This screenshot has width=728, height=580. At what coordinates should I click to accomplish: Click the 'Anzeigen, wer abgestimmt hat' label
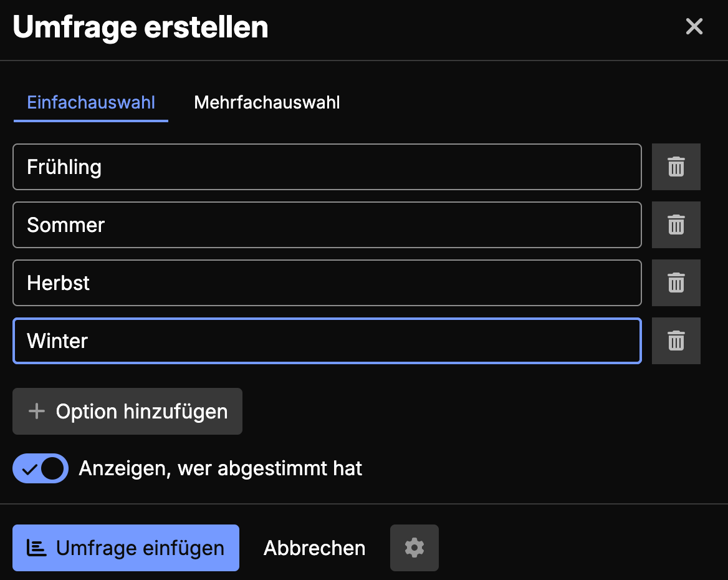pyautogui.click(x=220, y=468)
